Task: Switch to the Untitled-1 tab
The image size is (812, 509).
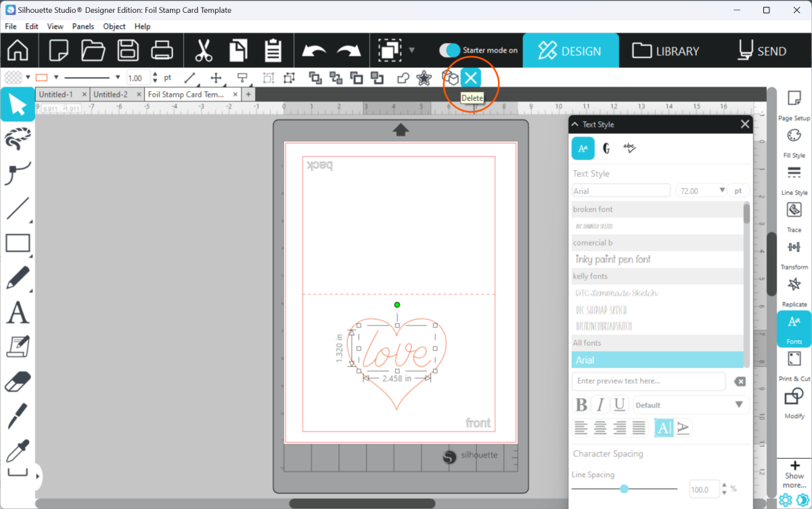Action: click(x=62, y=95)
